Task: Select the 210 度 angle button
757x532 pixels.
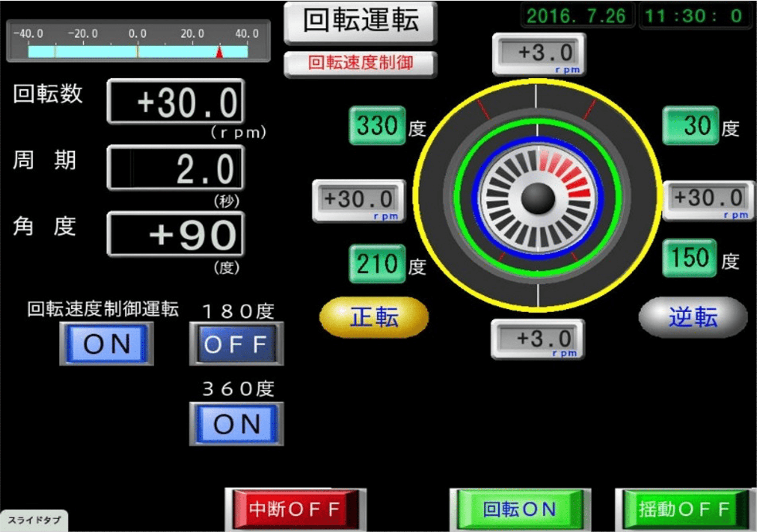Action: tap(377, 264)
